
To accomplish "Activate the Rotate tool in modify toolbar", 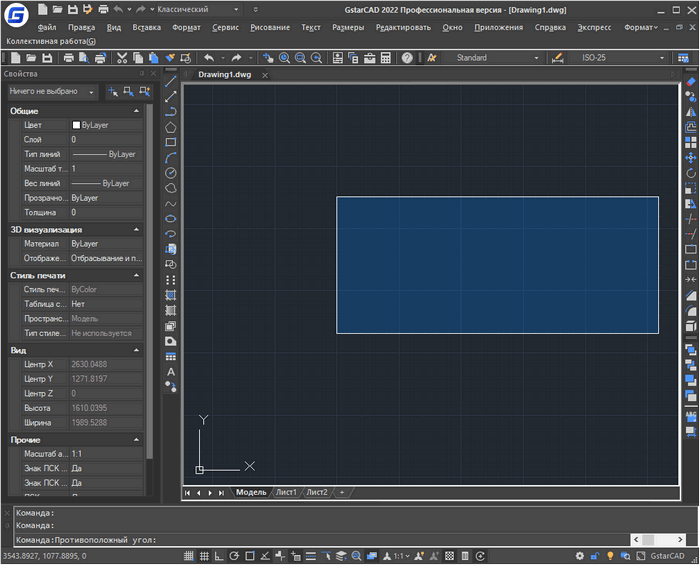I will tap(691, 173).
